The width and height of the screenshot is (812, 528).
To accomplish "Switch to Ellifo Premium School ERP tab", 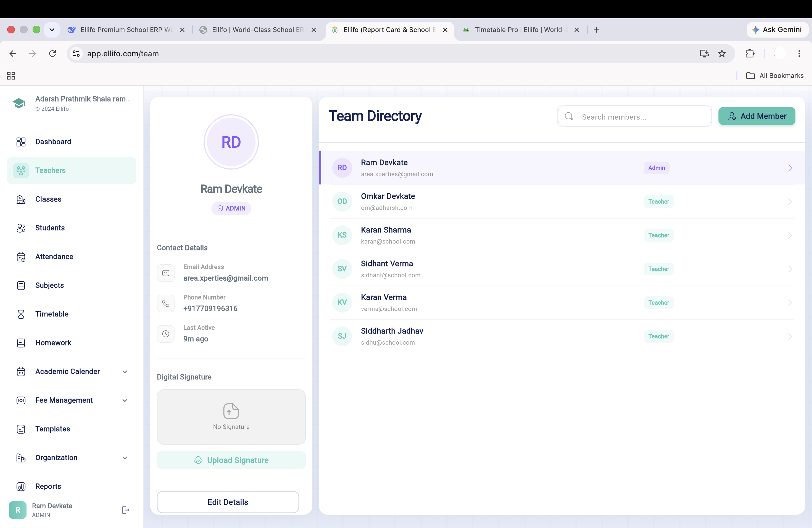I will [x=126, y=30].
